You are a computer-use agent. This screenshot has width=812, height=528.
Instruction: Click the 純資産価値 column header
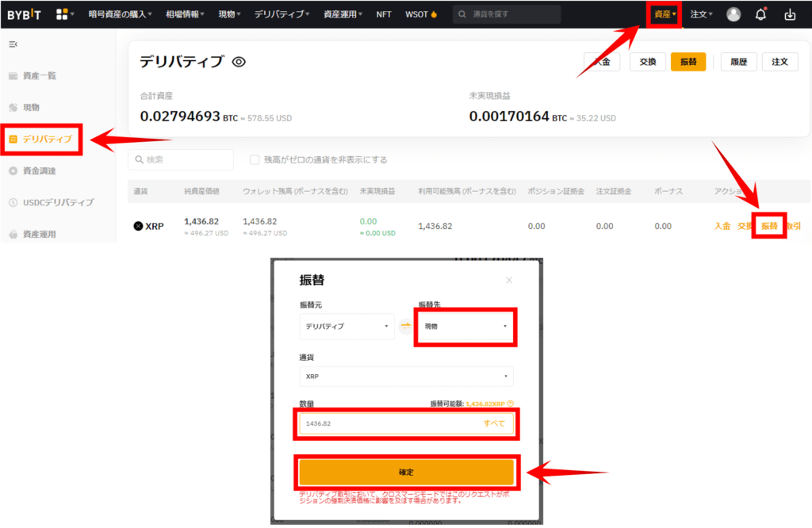tap(202, 192)
